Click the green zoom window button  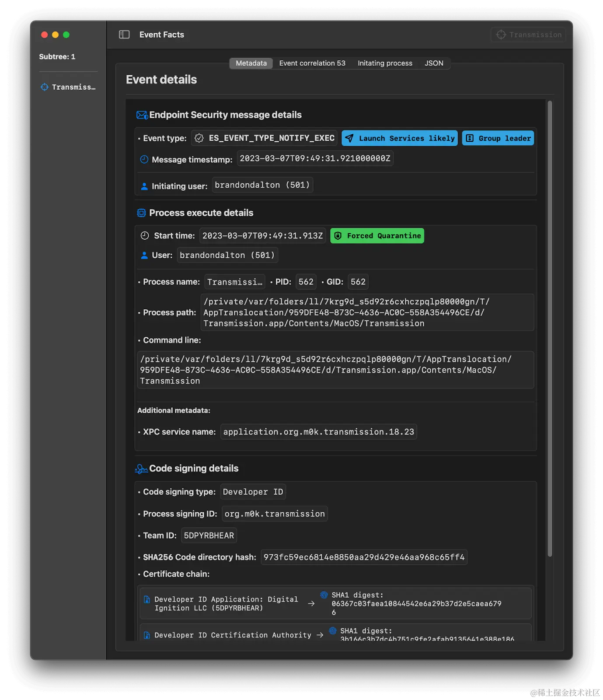pos(66,35)
